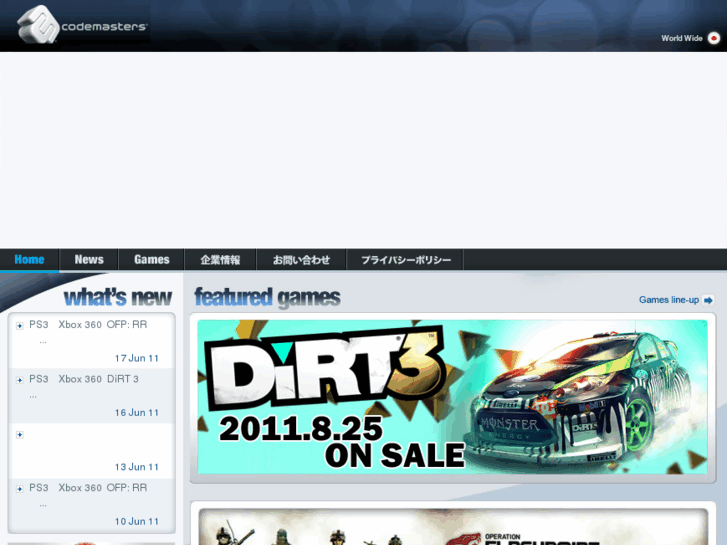Open the Games tab

pos(152,259)
